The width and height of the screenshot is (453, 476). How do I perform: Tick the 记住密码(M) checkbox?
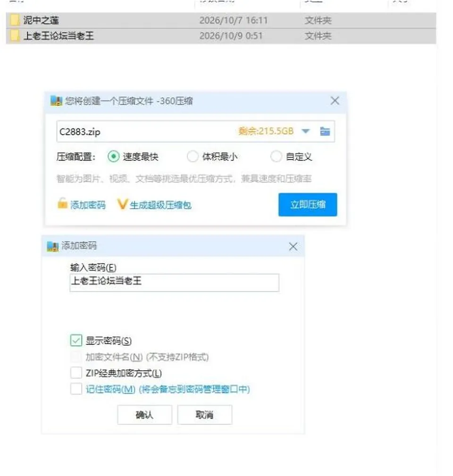click(76, 389)
